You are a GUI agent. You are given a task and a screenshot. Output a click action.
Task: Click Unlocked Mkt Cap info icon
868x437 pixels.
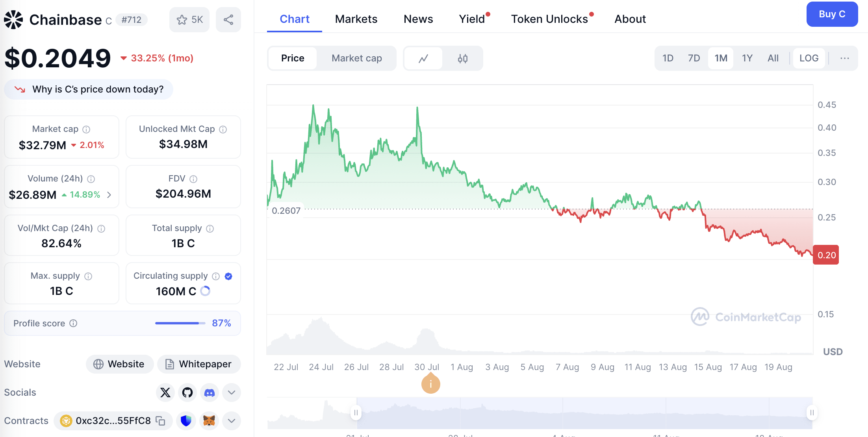(223, 129)
